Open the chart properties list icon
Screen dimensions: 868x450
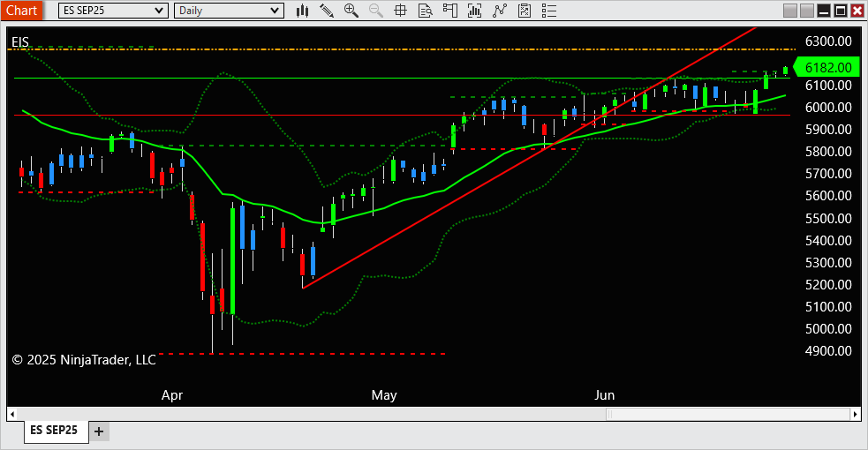pyautogui.click(x=549, y=11)
